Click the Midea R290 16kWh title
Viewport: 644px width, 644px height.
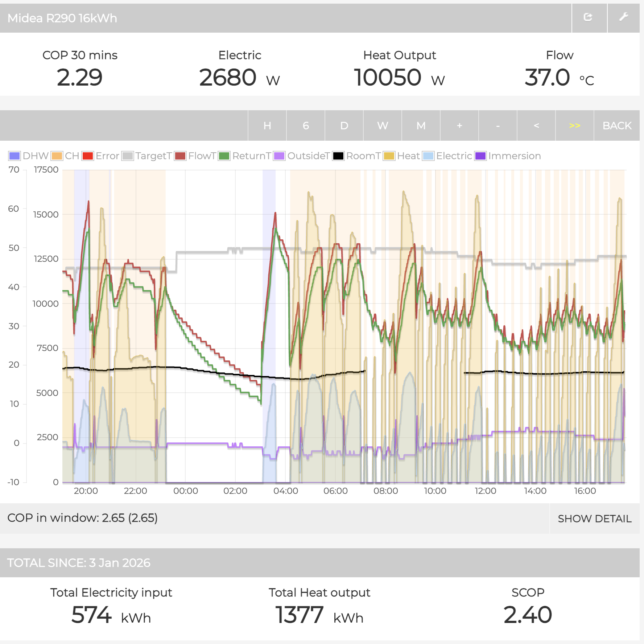click(62, 18)
